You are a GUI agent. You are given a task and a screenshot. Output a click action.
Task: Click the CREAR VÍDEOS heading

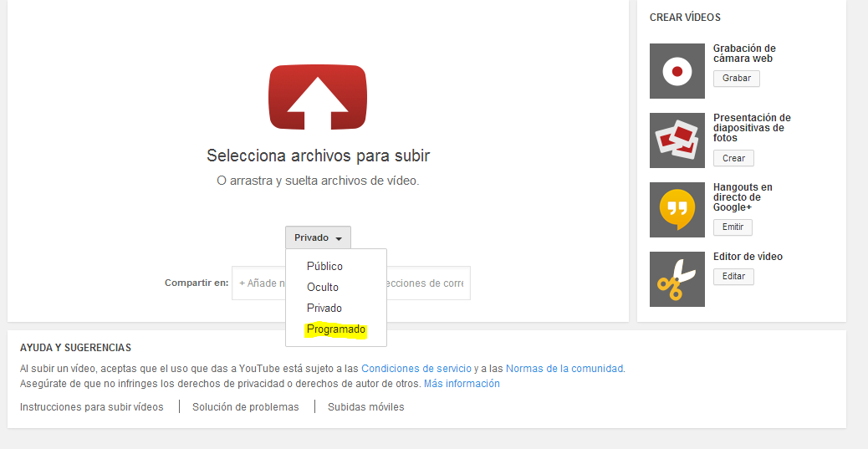coord(686,18)
